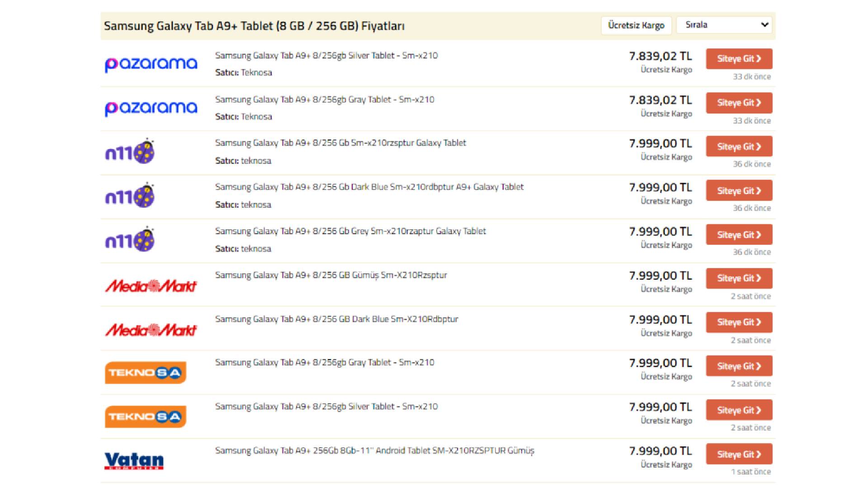Click Siteye Git for MediaMarkt Gümüş listing
The width and height of the screenshot is (868, 488).
pos(739,278)
